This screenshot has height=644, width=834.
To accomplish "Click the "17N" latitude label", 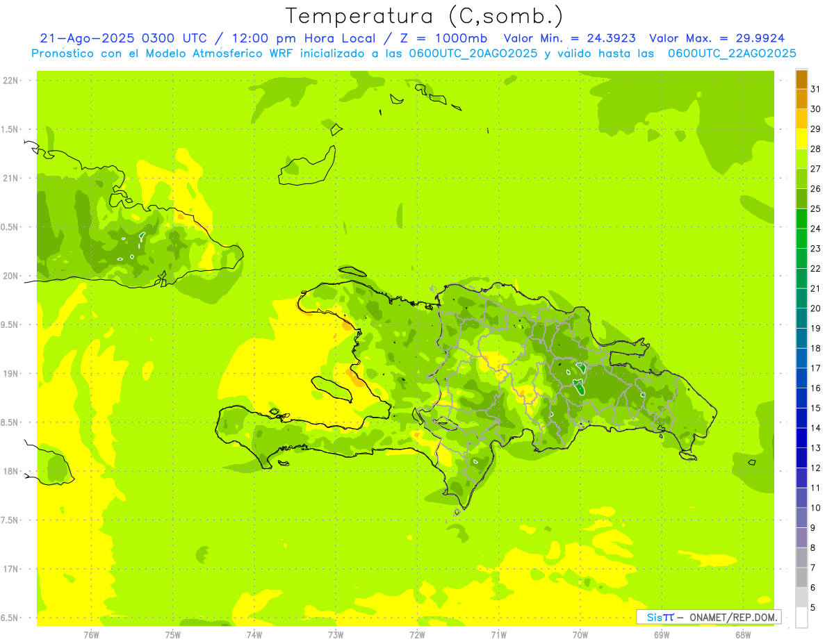I will coord(11,569).
